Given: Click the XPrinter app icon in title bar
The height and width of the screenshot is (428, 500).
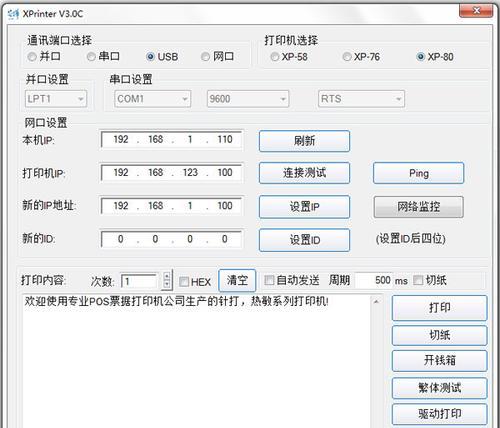Looking at the screenshot, I should pyautogui.click(x=13, y=14).
